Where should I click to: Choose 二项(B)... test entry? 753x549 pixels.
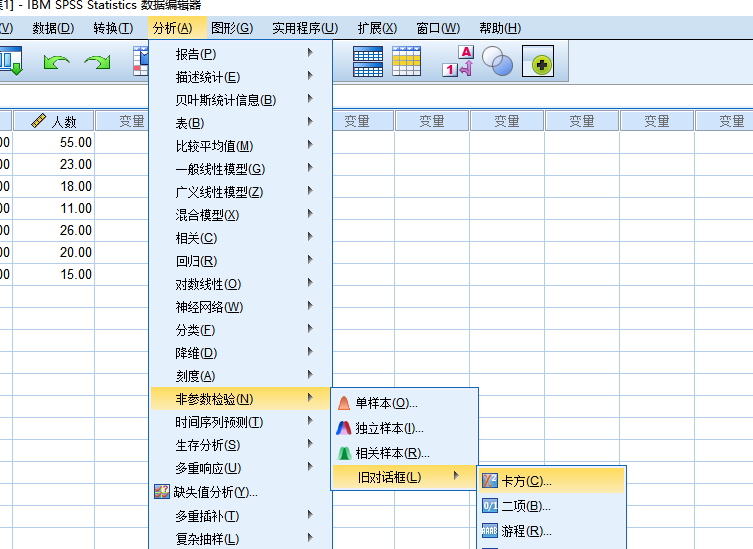tap(552, 506)
